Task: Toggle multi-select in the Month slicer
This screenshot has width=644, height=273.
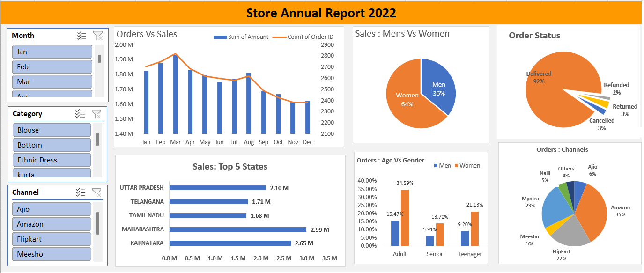Action: click(x=81, y=36)
